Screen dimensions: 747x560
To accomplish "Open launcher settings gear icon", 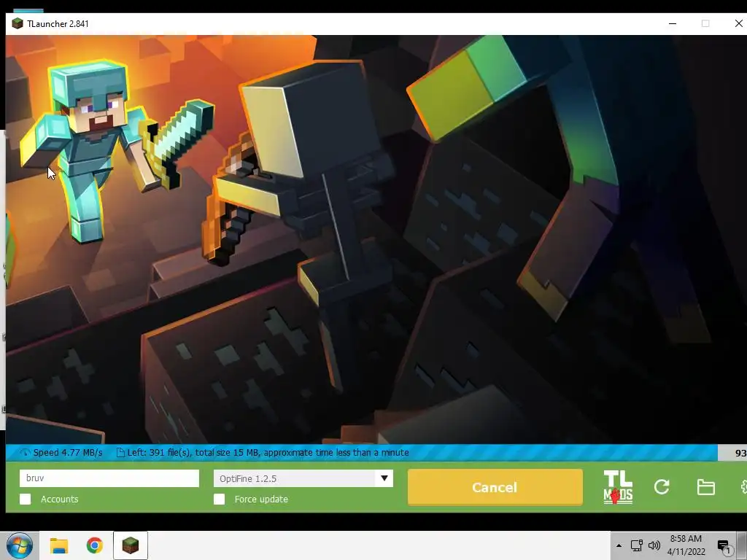I will coord(743,486).
